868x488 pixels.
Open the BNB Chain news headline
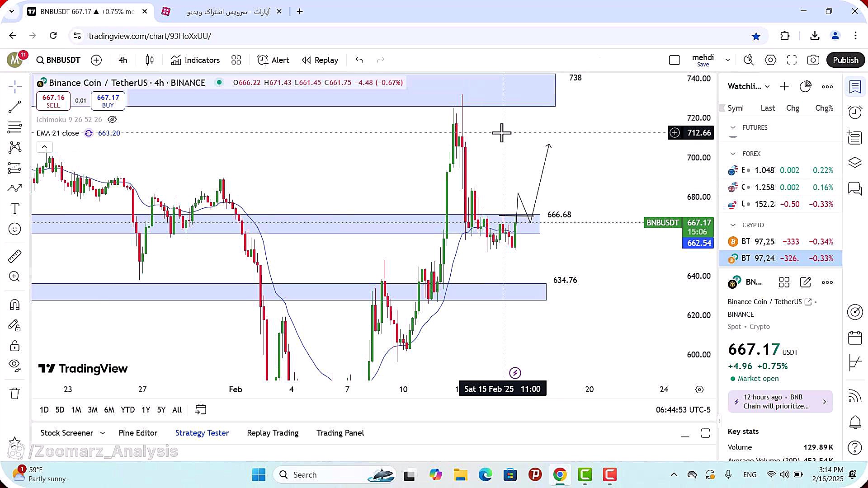pyautogui.click(x=780, y=402)
